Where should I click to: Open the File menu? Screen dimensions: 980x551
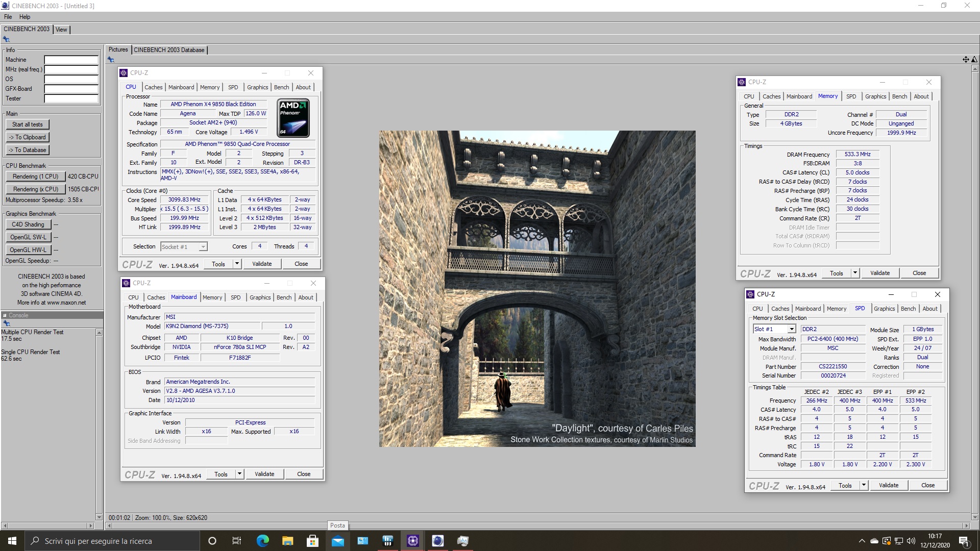point(8,17)
